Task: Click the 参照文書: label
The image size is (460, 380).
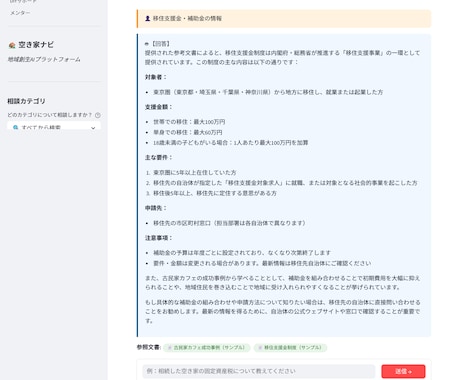Action: 149,347
